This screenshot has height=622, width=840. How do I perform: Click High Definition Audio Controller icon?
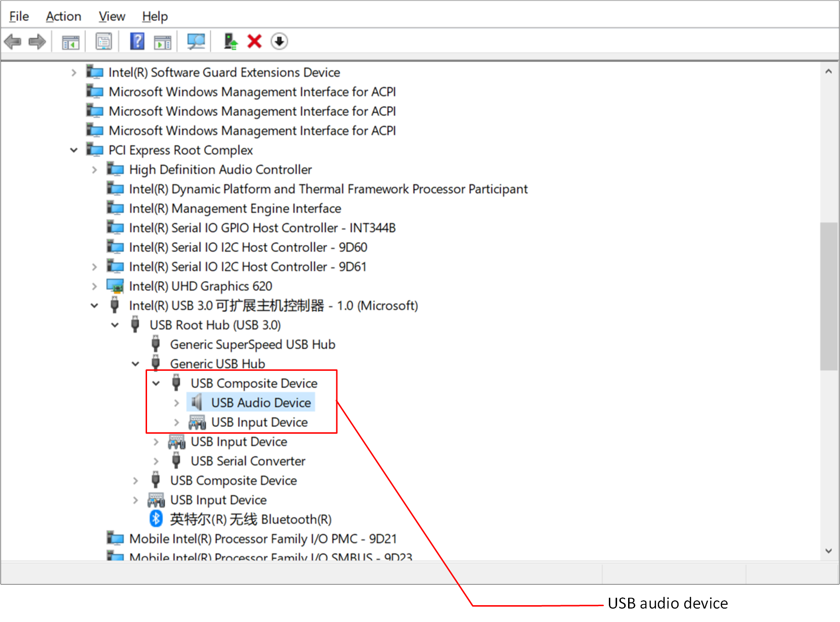click(115, 169)
